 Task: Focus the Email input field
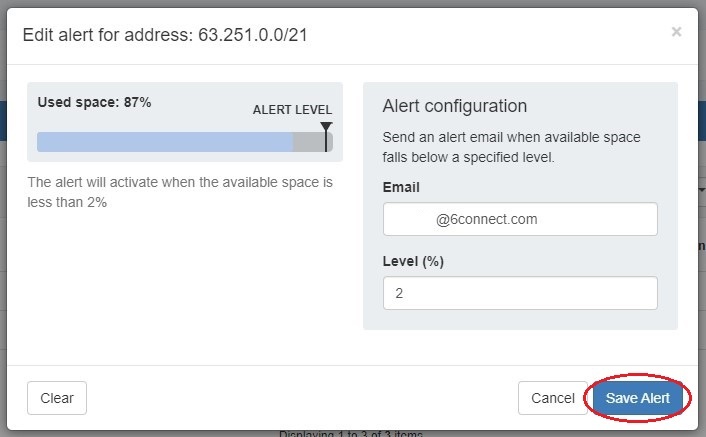pos(520,219)
